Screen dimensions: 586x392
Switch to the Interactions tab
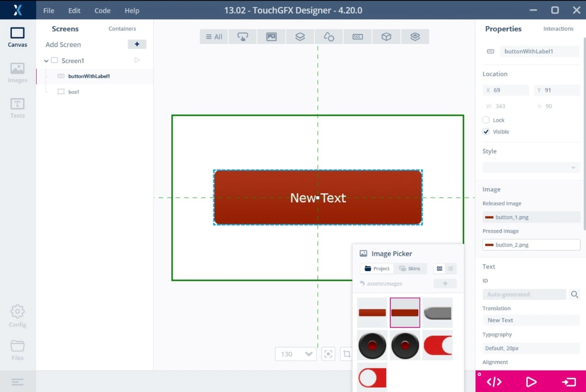558,29
